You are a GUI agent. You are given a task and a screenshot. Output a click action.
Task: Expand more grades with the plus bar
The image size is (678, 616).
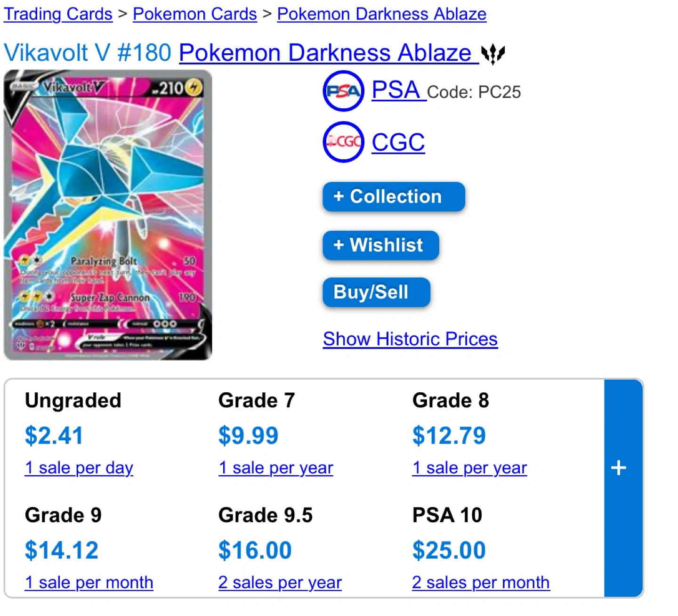click(x=623, y=488)
